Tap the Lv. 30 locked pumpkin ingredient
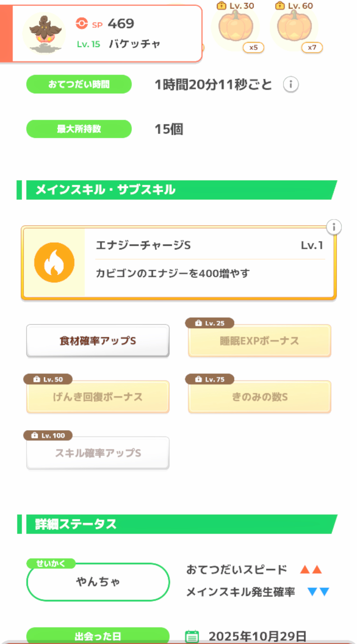The image size is (357, 644). tap(236, 27)
